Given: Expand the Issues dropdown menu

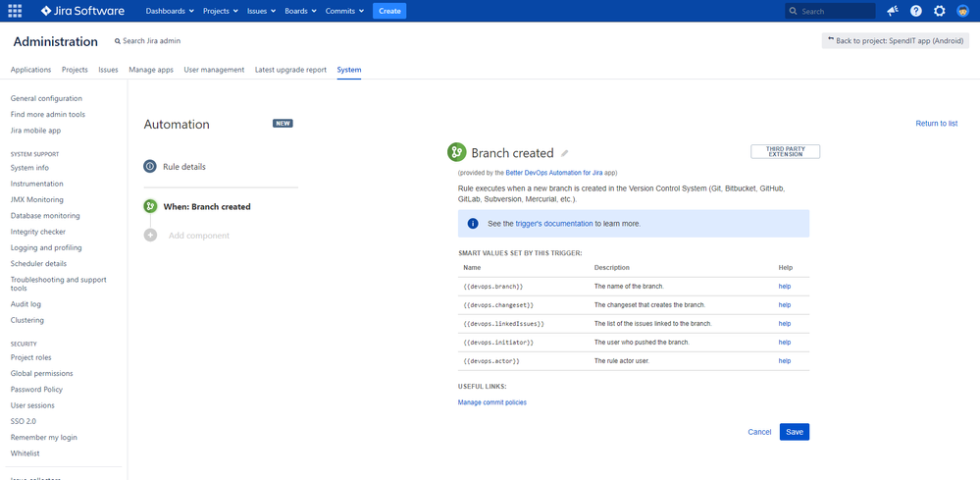Looking at the screenshot, I should (x=261, y=11).
